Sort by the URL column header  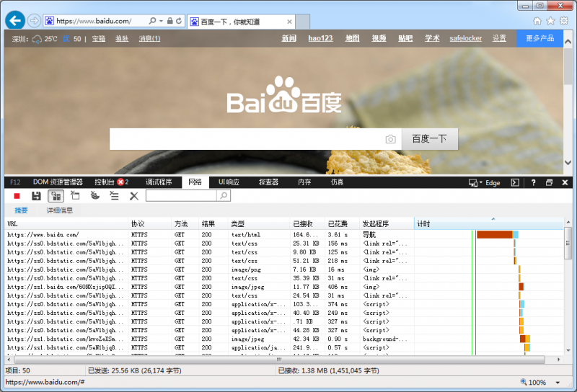[x=66, y=223]
